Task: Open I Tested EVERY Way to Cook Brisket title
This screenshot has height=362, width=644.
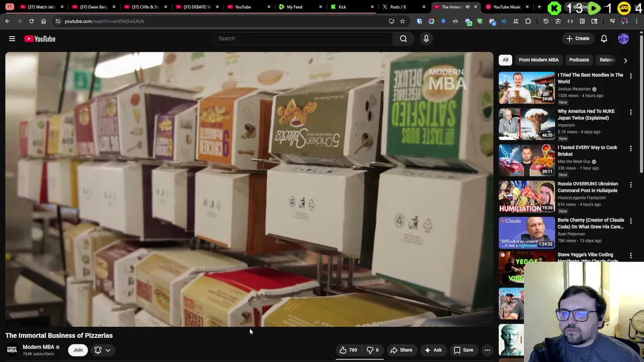Action: (x=587, y=151)
